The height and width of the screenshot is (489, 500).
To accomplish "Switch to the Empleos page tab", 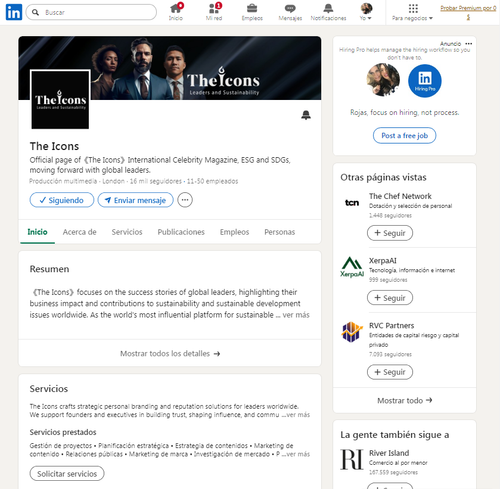I will tap(234, 232).
